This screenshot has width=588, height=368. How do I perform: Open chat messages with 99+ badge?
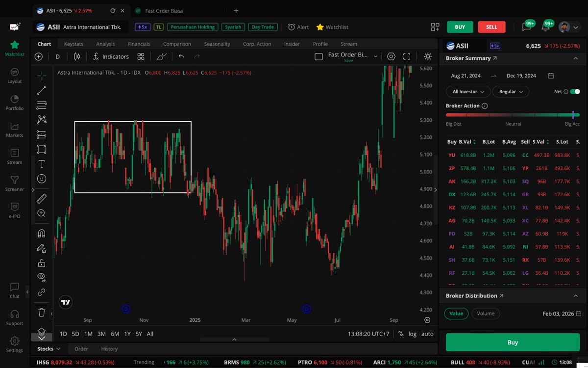pos(527,26)
